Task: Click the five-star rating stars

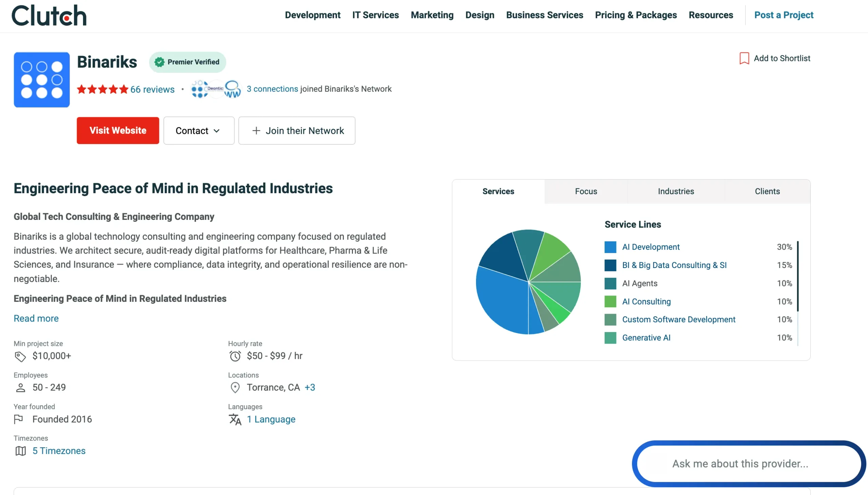Action: tap(102, 89)
